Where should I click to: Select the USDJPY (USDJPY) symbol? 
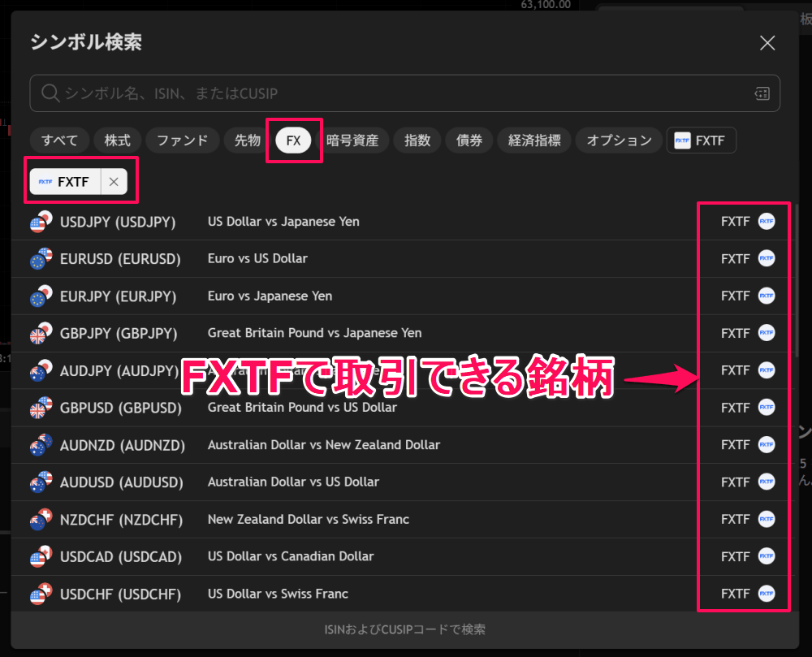coord(118,222)
